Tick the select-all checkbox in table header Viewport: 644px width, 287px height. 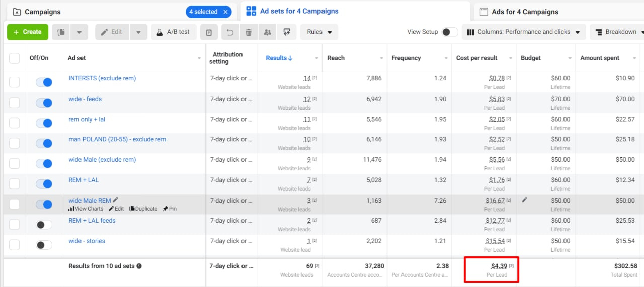tap(15, 58)
